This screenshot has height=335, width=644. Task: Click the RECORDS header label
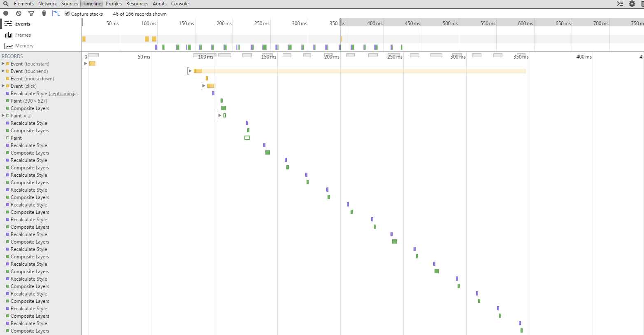[x=12, y=56]
